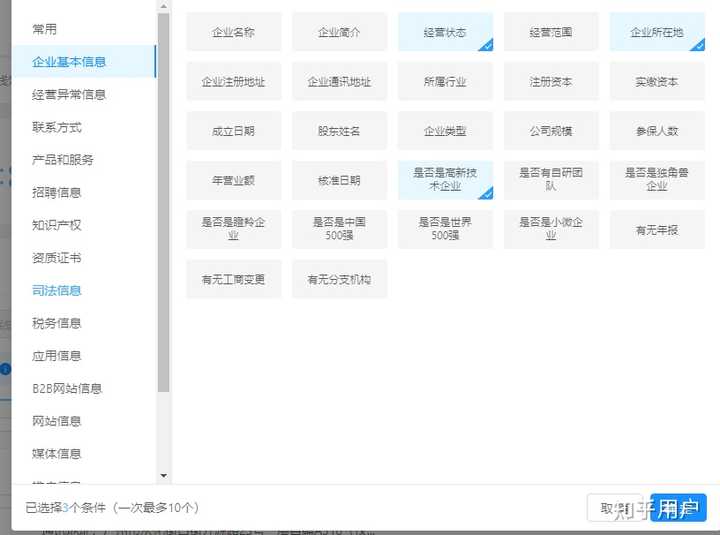Select the 实缴资本 condition
The width and height of the screenshot is (720, 535).
(657, 81)
